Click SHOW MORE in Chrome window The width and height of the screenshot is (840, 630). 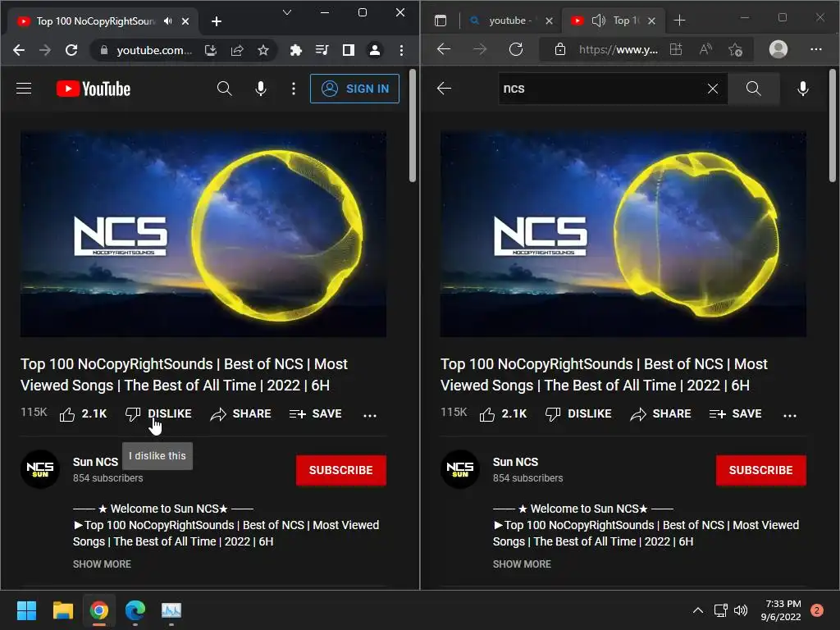(x=102, y=564)
